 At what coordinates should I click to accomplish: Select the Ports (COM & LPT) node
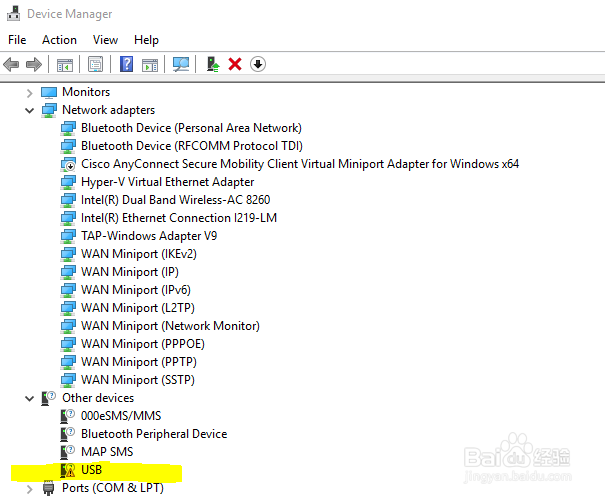113,488
